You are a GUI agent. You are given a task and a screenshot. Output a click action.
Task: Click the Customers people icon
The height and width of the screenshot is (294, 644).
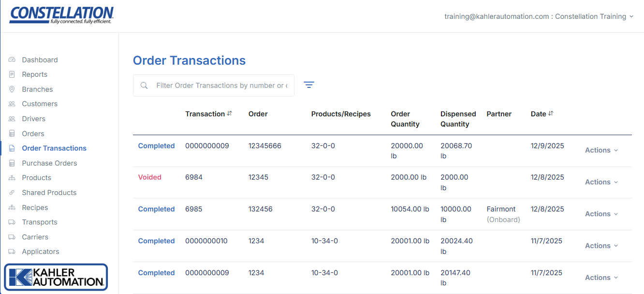tap(12, 104)
